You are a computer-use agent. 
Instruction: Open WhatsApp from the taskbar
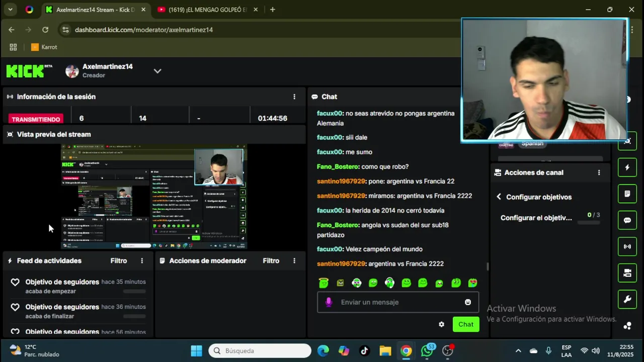(x=427, y=351)
